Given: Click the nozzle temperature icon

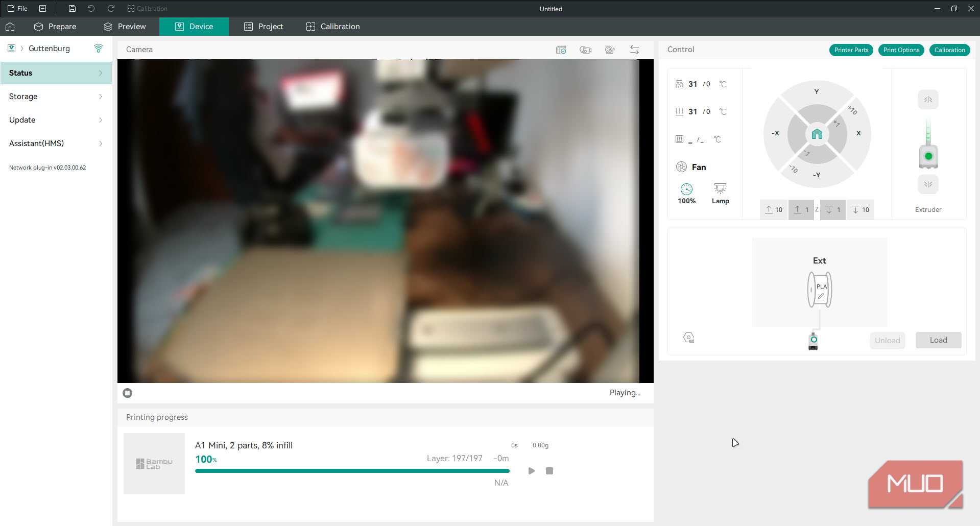Looking at the screenshot, I should [x=679, y=84].
